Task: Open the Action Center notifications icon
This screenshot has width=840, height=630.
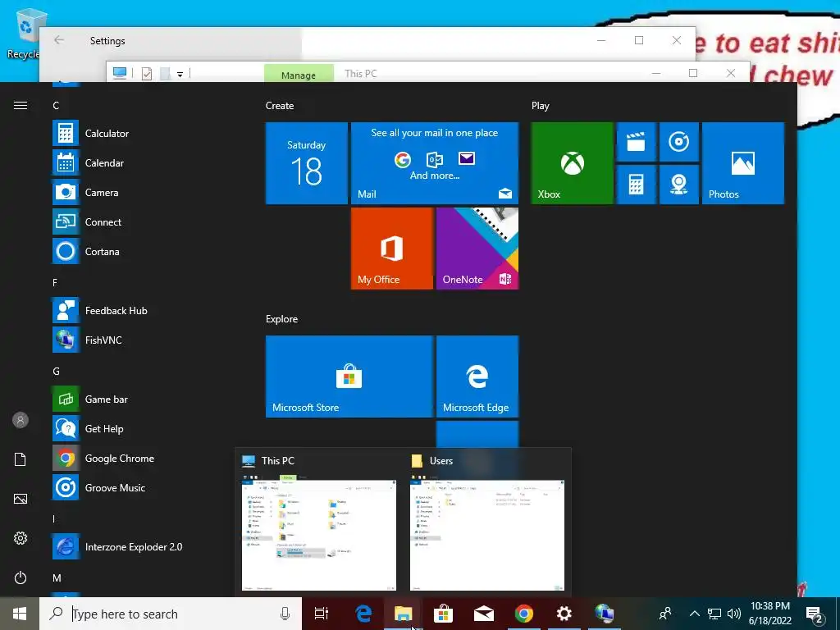Action: coord(815,614)
